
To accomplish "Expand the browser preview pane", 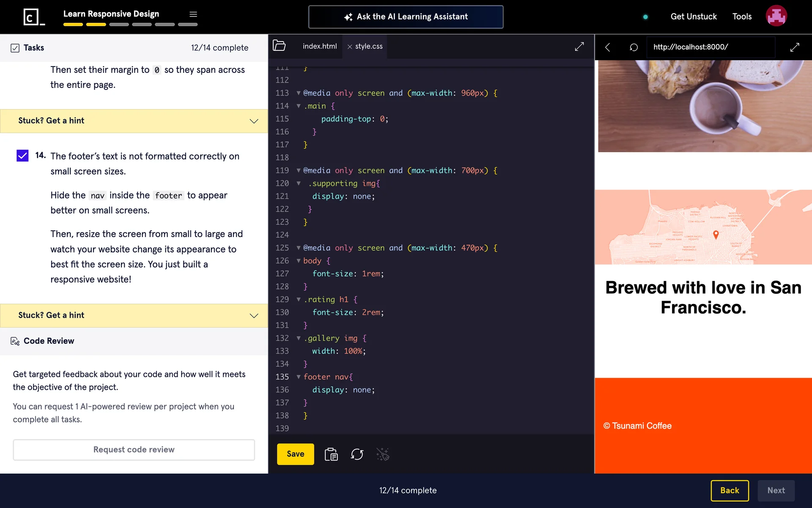I will click(x=795, y=47).
